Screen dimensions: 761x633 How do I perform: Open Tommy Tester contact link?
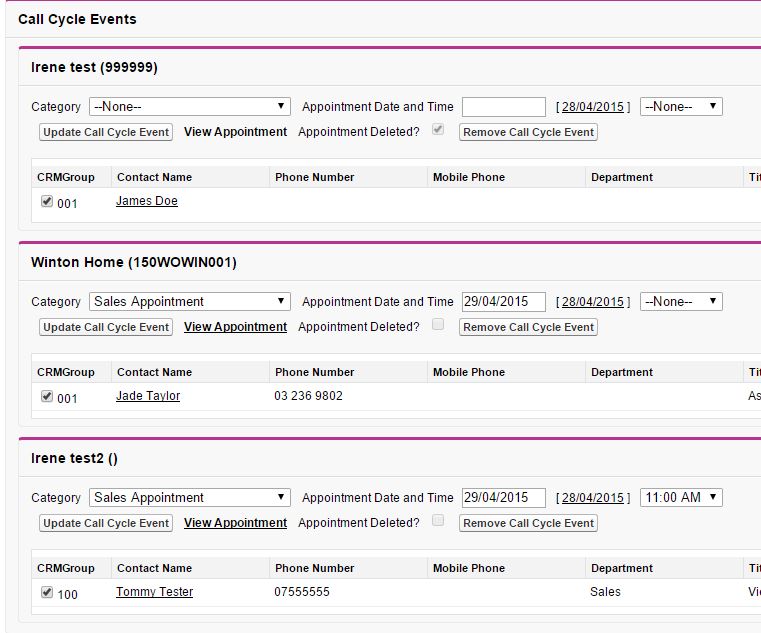(x=154, y=592)
